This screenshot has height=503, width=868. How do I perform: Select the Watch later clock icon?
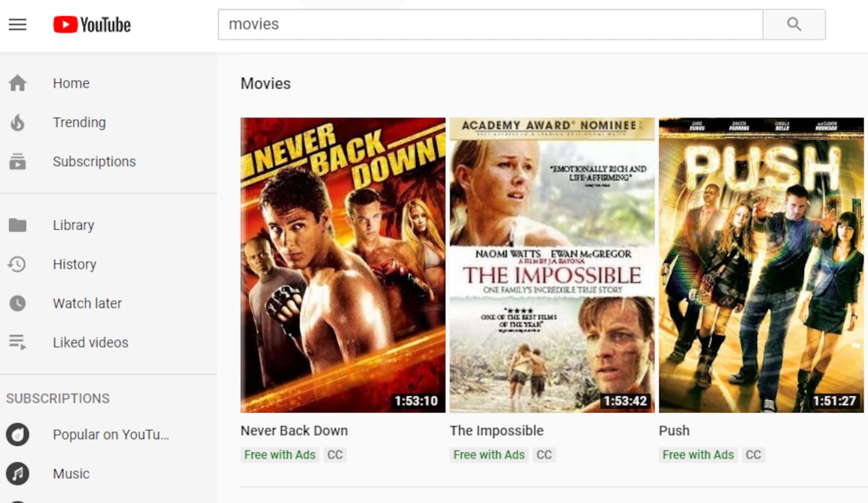click(17, 303)
